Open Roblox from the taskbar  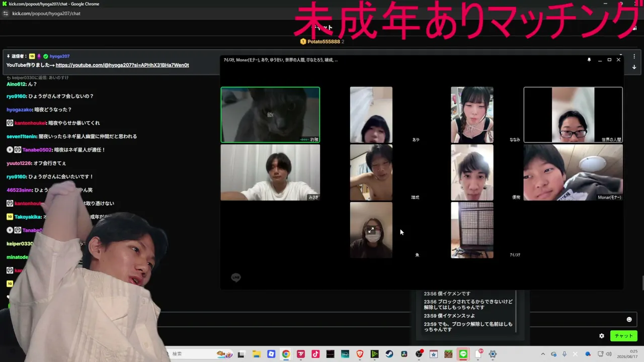(x=271, y=354)
